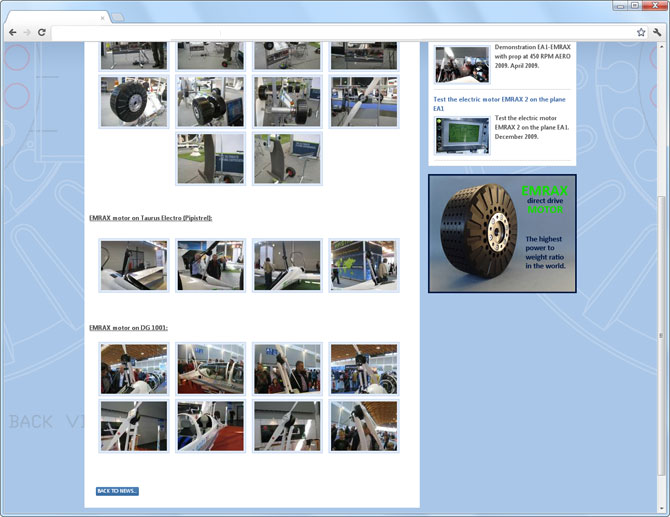Open 'Test the electric motor EMRAX 2' link
The image size is (670, 517).
click(x=499, y=104)
